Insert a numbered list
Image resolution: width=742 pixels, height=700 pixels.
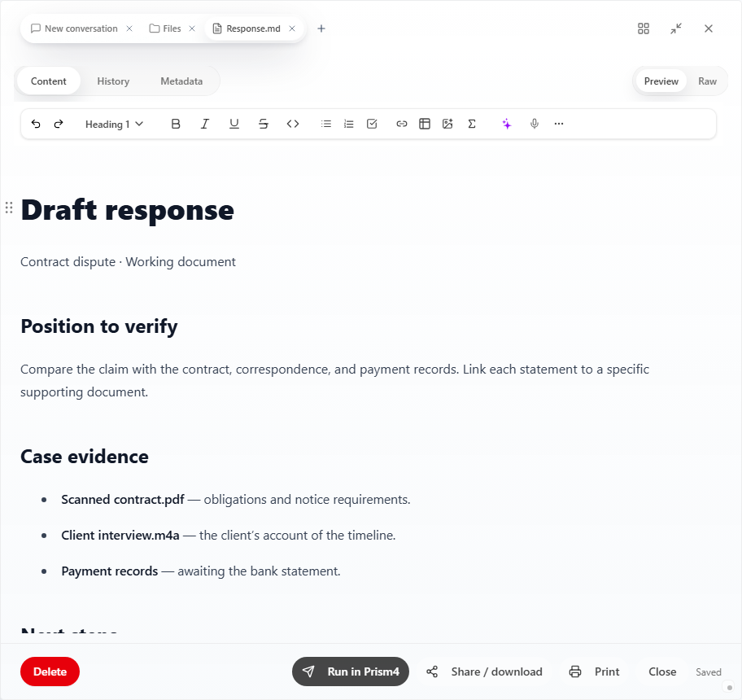349,124
